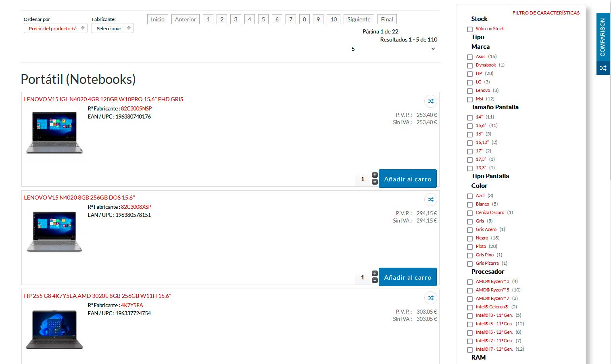Go to page 4

250,19
